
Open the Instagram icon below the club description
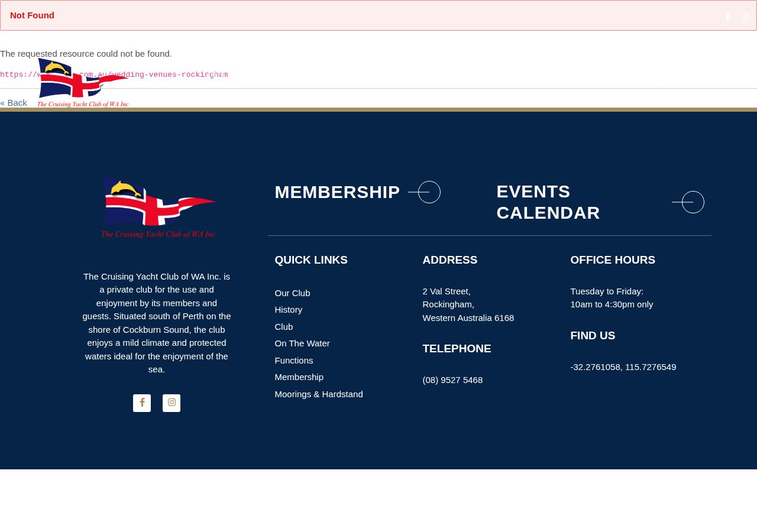click(172, 403)
